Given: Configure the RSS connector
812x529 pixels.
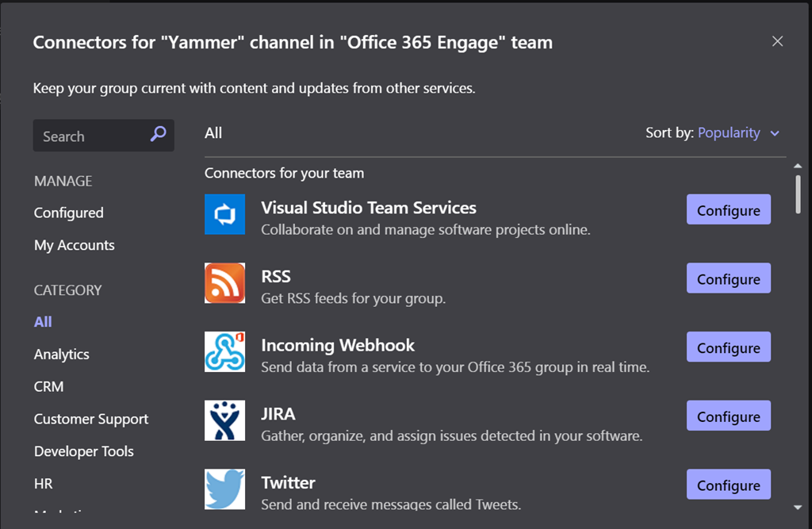Looking at the screenshot, I should pyautogui.click(x=728, y=279).
